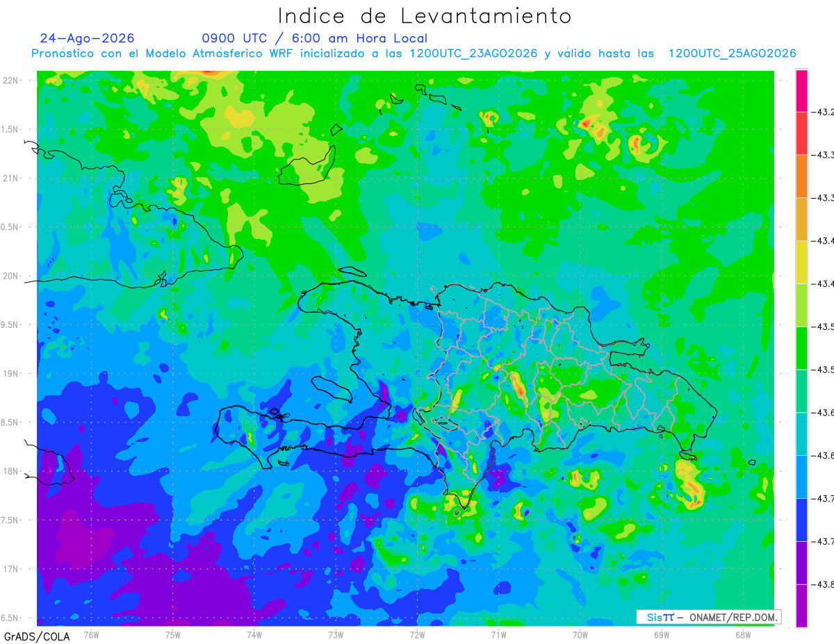Pick the bright green swatch in the color bar
The width and height of the screenshot is (834, 644).
coord(801,348)
